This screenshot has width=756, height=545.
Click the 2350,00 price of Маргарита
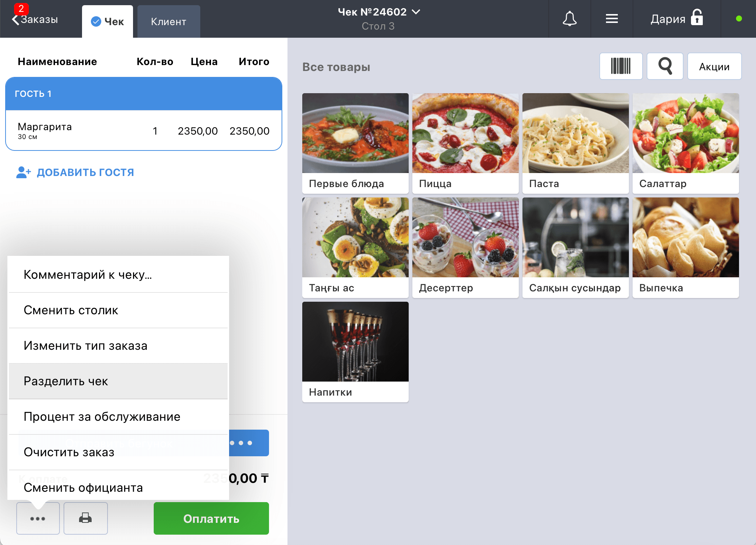[x=198, y=131]
